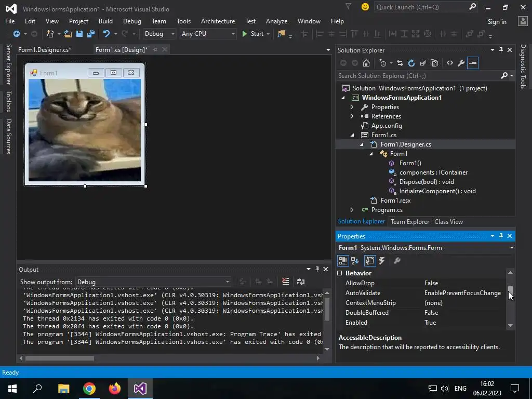Click the Sign in link
Image resolution: width=532 pixels, height=399 pixels.
click(x=497, y=22)
